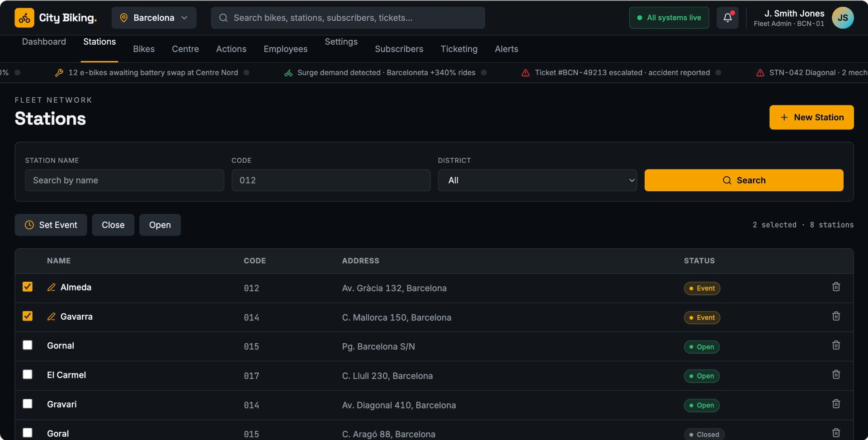Screen dimensions: 868x440
Task: Select the Gravari station checkbox
Action: tap(28, 404)
